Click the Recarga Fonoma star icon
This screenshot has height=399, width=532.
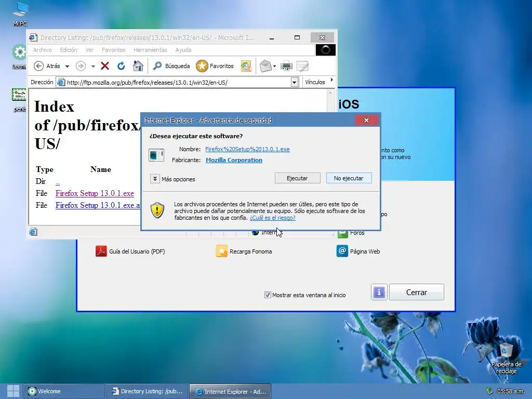[221, 251]
